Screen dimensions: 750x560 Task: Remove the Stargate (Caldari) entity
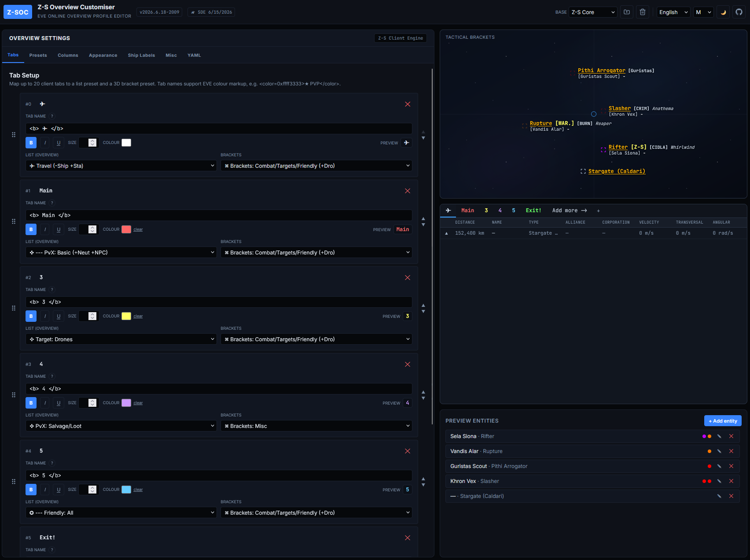[x=731, y=496]
